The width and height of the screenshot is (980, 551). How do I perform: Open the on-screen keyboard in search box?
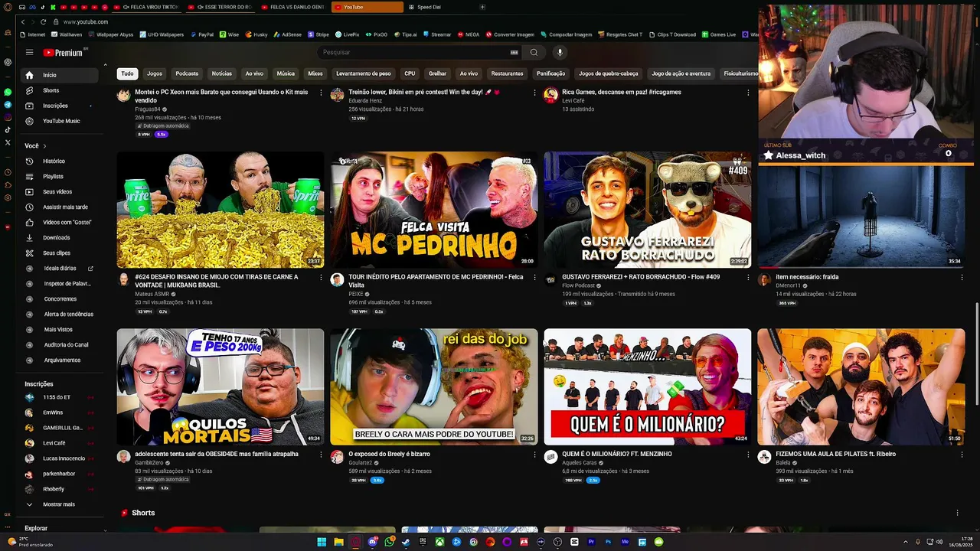(514, 52)
